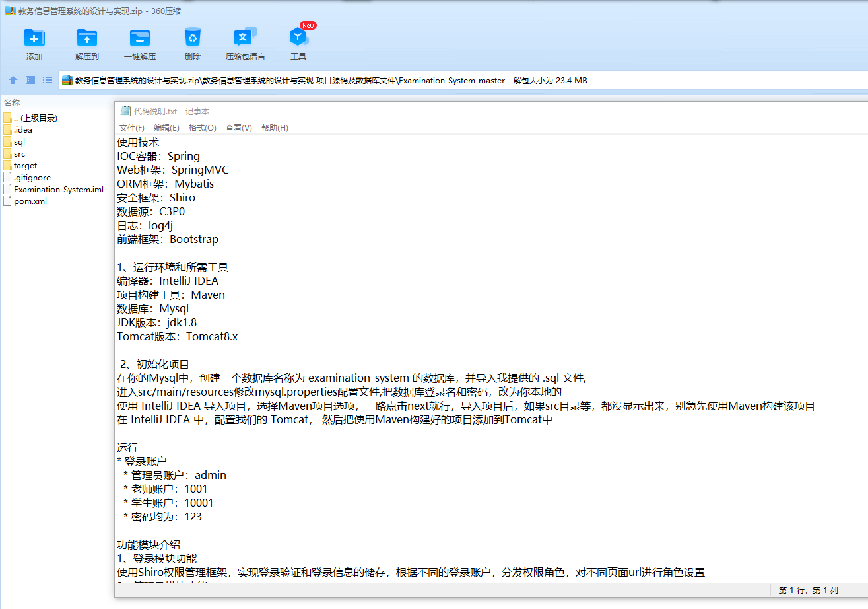This screenshot has height=609, width=868.
Task: Click the line "IOC容器：Spring"
Action: pos(158,156)
